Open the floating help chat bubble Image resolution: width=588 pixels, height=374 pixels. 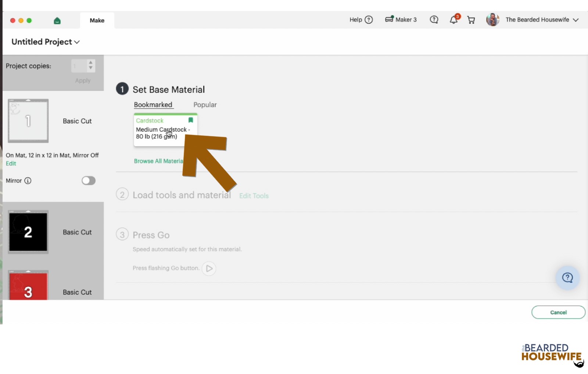567,278
